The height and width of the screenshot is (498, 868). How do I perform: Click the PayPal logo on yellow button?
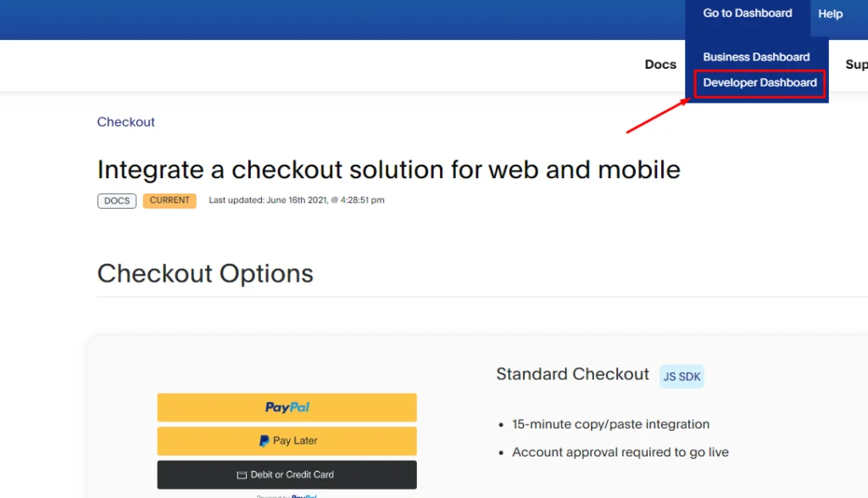(287, 408)
